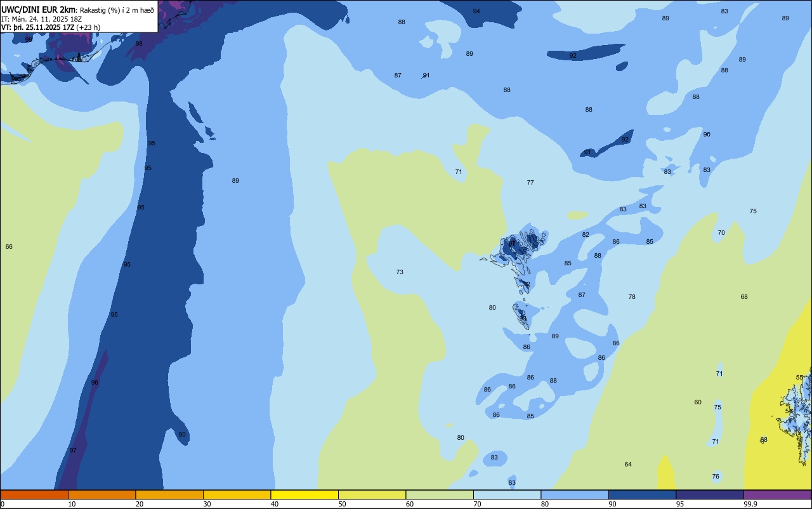Image resolution: width=812 pixels, height=509 pixels.
Task: Click the humidity value 55 on the map
Action: click(x=799, y=377)
